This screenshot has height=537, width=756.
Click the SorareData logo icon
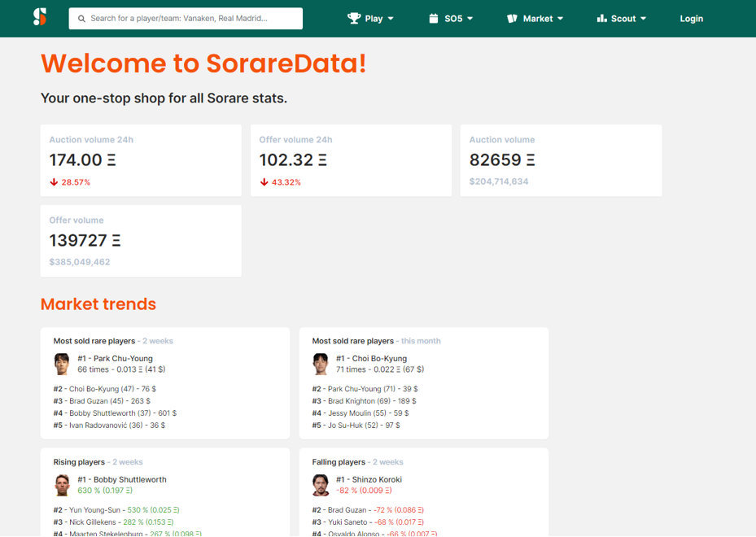click(40, 17)
